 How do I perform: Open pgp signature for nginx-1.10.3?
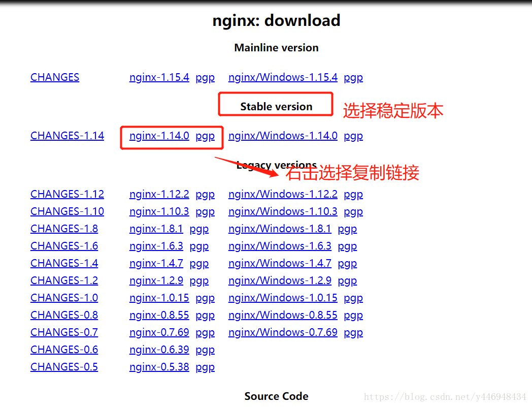click(x=205, y=212)
